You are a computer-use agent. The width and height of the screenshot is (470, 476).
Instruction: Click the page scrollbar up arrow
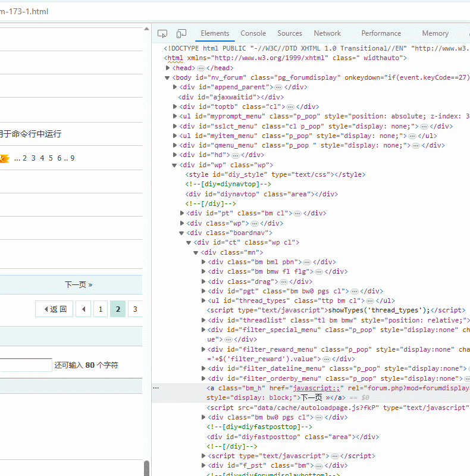coord(146,29)
